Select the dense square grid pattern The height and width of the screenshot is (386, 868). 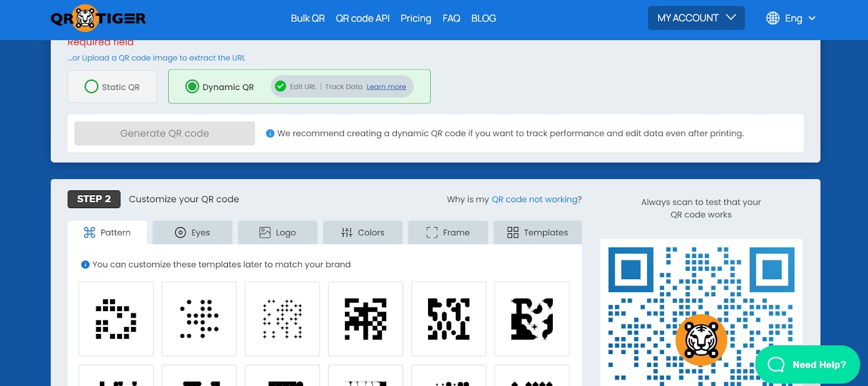(x=366, y=319)
